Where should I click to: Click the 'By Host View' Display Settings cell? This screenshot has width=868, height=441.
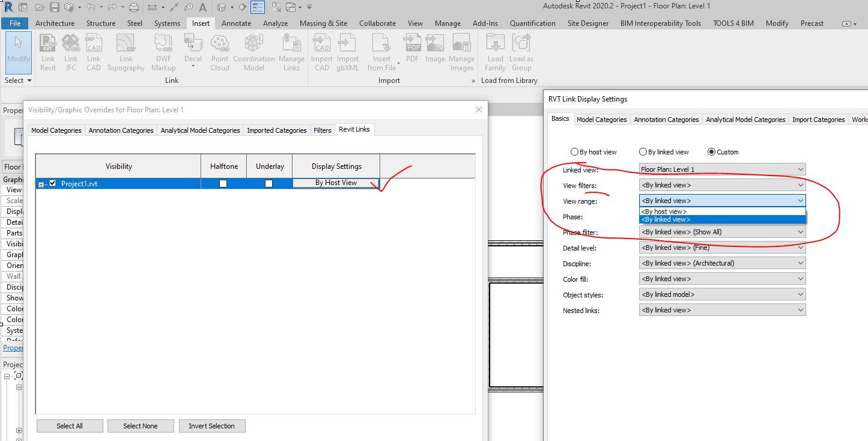click(x=335, y=183)
